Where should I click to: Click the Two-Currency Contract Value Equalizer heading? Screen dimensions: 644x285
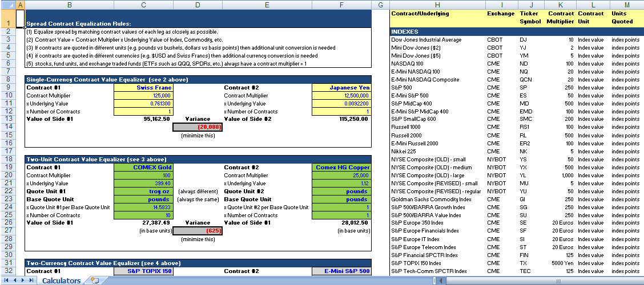[103, 263]
